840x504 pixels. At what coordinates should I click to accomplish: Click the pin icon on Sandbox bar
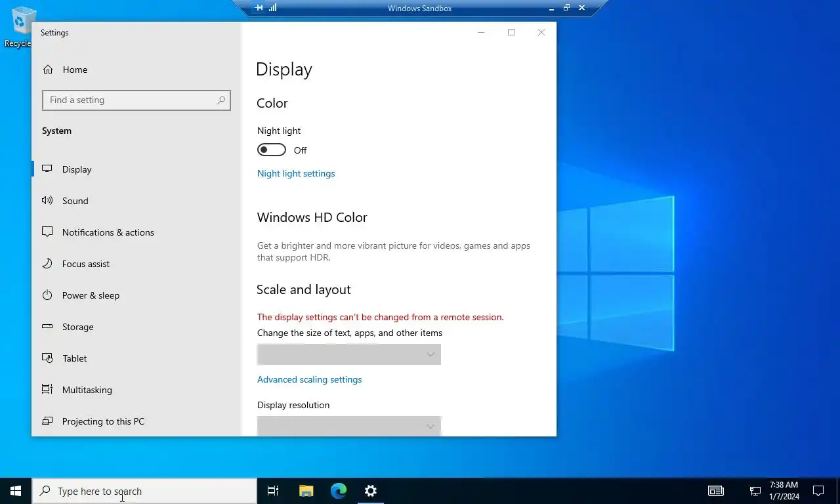259,8
